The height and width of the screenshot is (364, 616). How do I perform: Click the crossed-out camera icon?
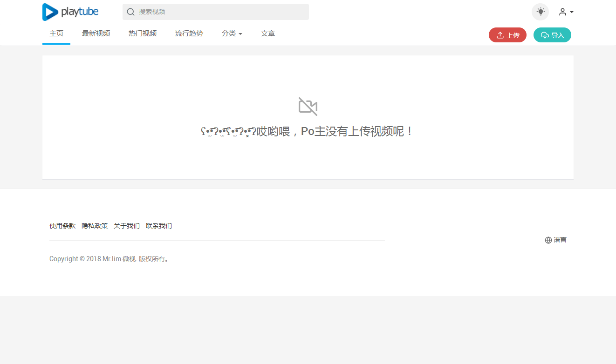click(x=308, y=107)
